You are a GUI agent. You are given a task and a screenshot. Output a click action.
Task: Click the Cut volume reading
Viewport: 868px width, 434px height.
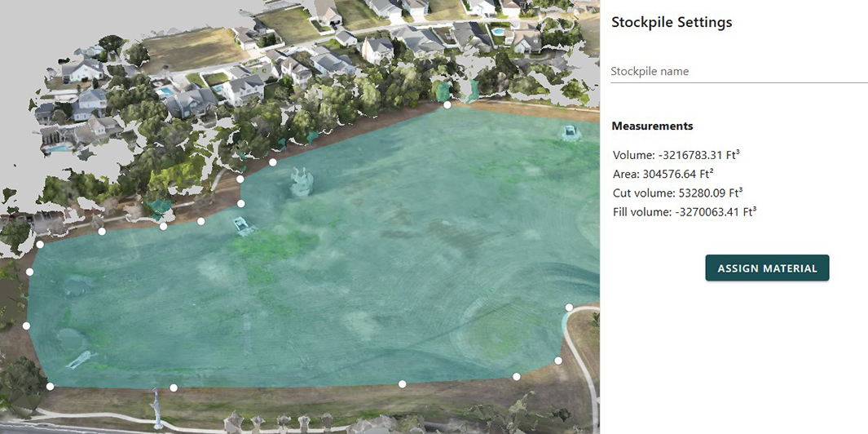pyautogui.click(x=677, y=193)
